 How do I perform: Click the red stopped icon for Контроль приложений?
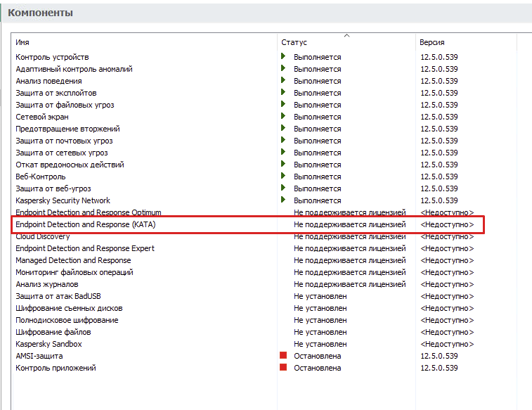(x=283, y=367)
